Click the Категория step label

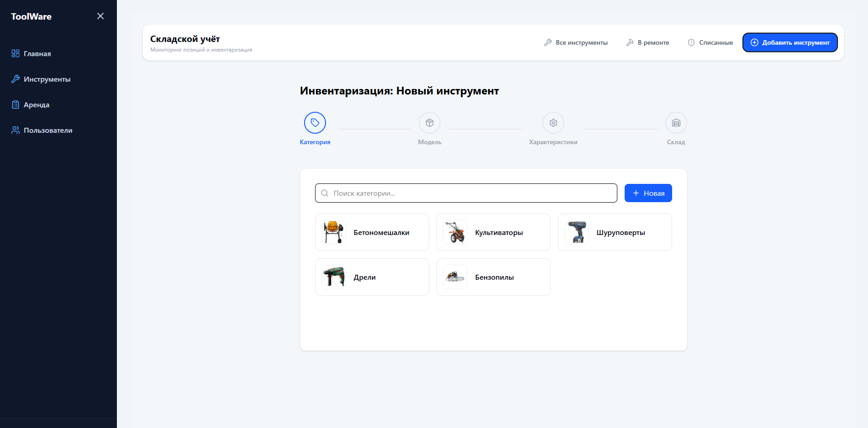pyautogui.click(x=315, y=142)
